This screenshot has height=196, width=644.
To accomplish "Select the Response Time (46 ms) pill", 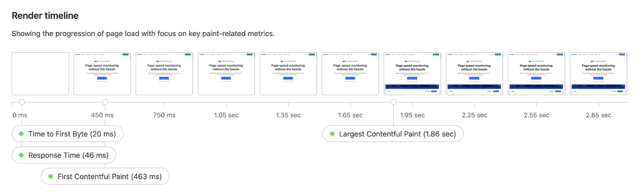I will [64, 155].
